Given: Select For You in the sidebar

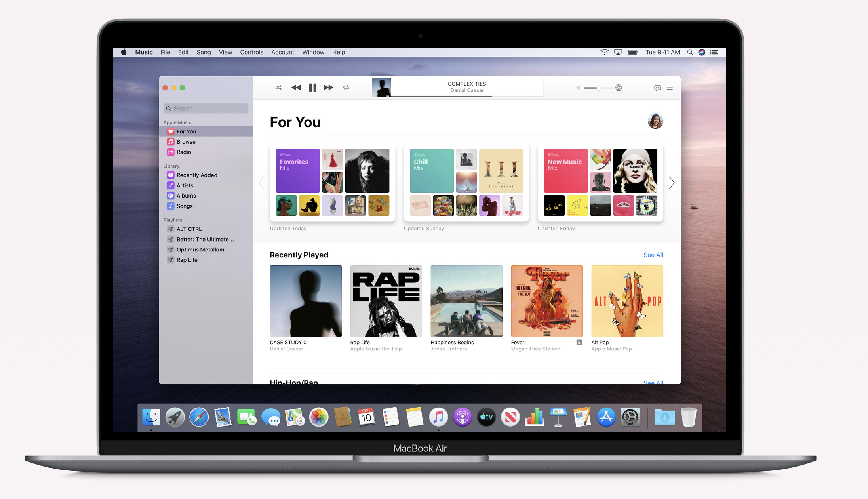Looking at the screenshot, I should click(206, 131).
